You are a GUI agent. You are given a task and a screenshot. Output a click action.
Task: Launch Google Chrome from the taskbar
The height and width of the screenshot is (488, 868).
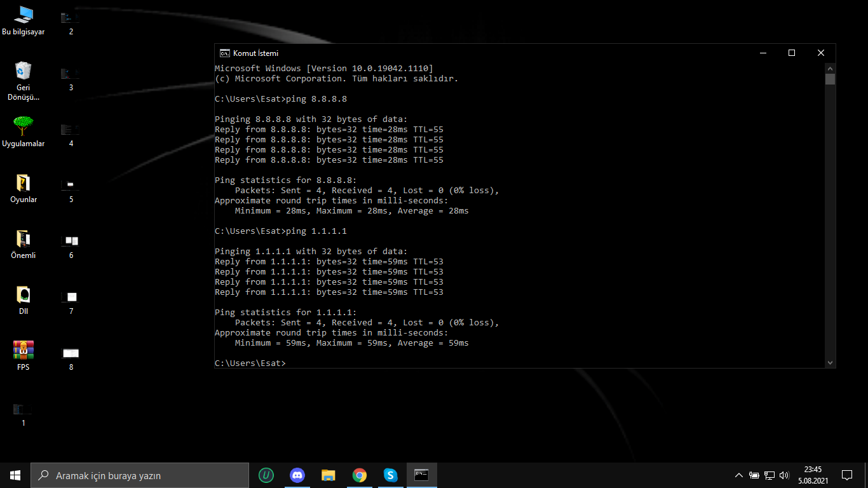pyautogui.click(x=360, y=475)
